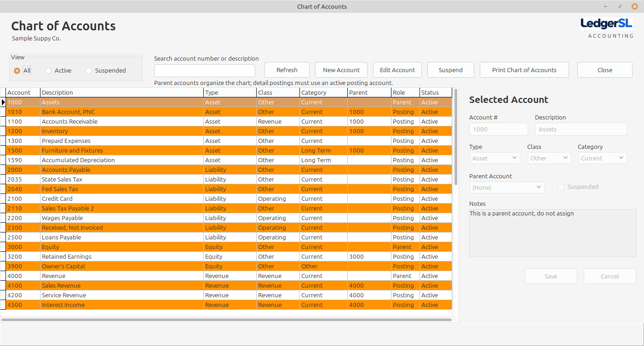Screen dimensions: 644x346
Task: Create a New Account
Action: pos(341,70)
